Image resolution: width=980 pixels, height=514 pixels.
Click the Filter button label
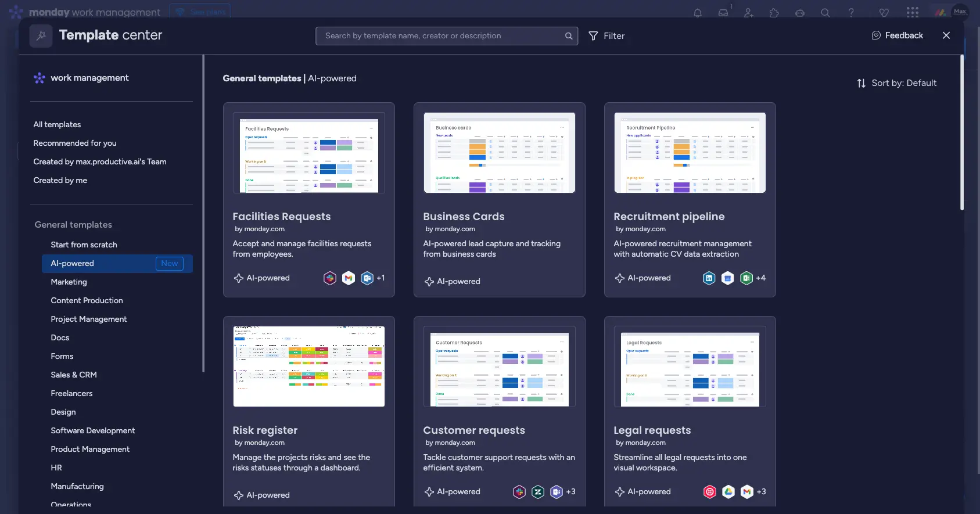(x=614, y=36)
